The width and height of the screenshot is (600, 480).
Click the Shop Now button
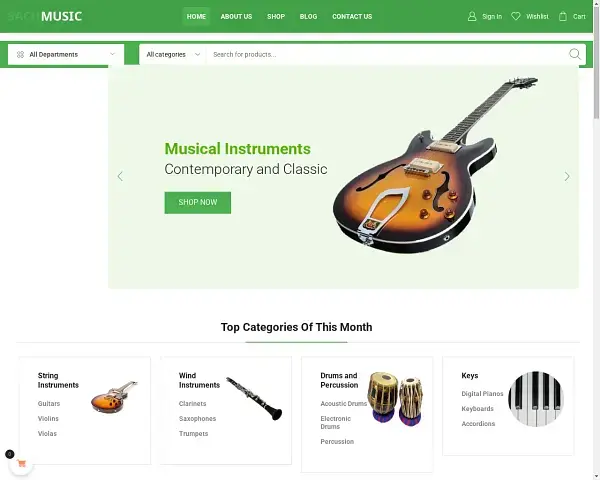(198, 202)
